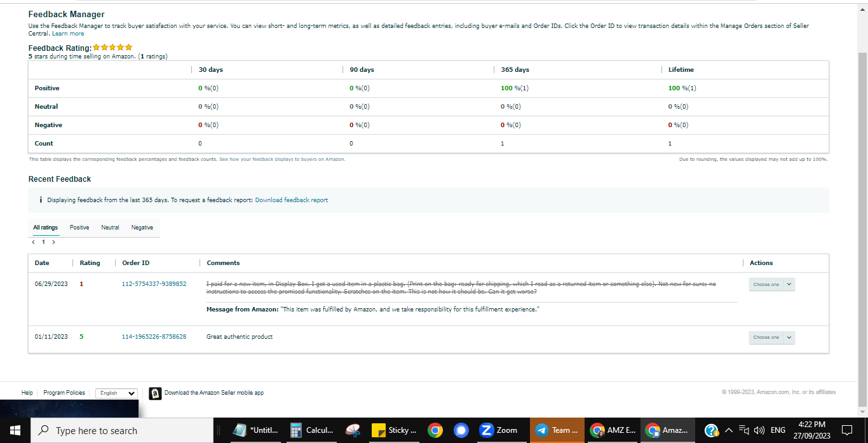Open the English language dropdown

(116, 393)
